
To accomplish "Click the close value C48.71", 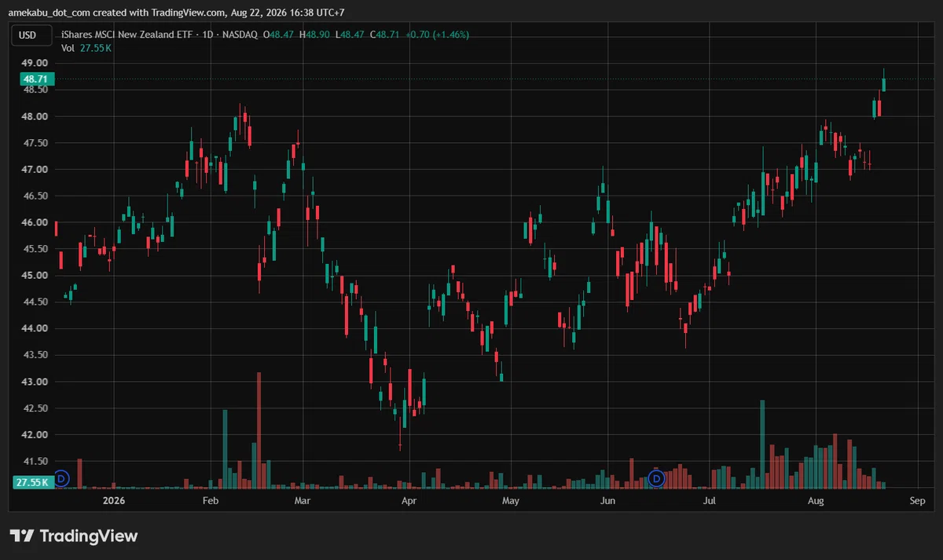I will 386,35.
